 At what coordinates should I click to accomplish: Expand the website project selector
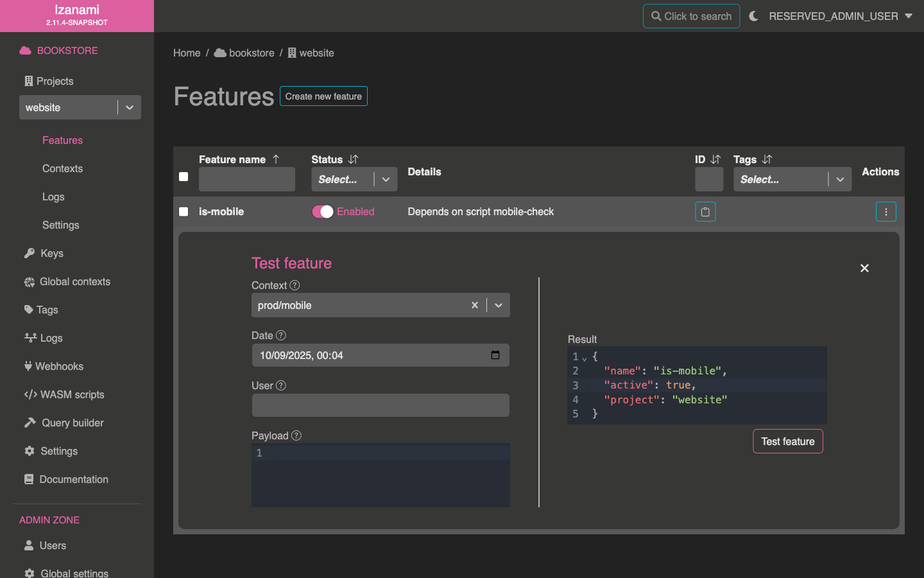point(130,108)
